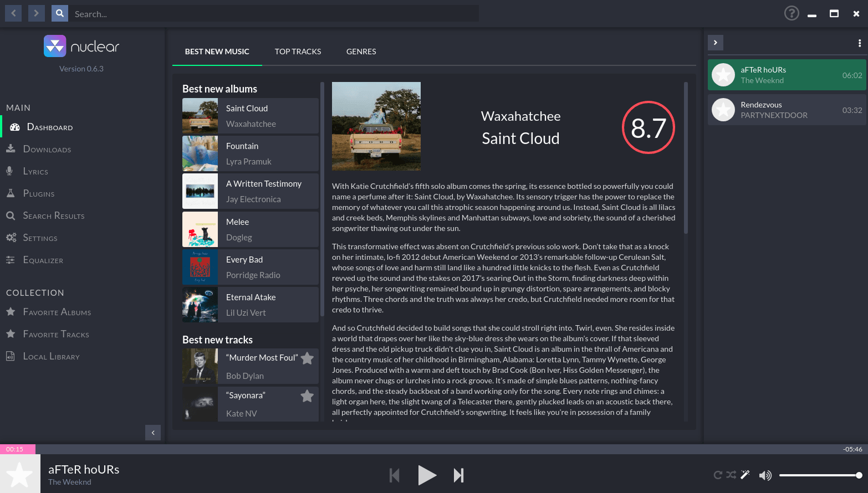The height and width of the screenshot is (493, 868).
Task: Seek in the playback progress bar
Action: [x=434, y=449]
